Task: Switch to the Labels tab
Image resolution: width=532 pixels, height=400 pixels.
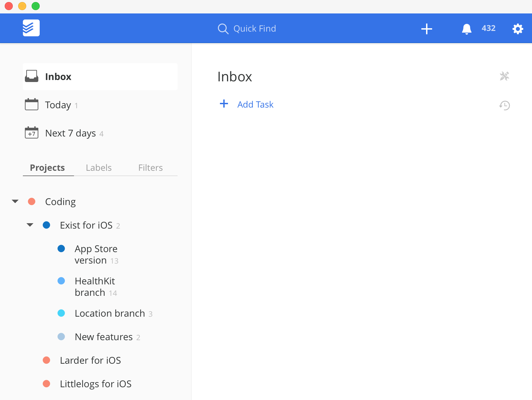Action: (99, 168)
